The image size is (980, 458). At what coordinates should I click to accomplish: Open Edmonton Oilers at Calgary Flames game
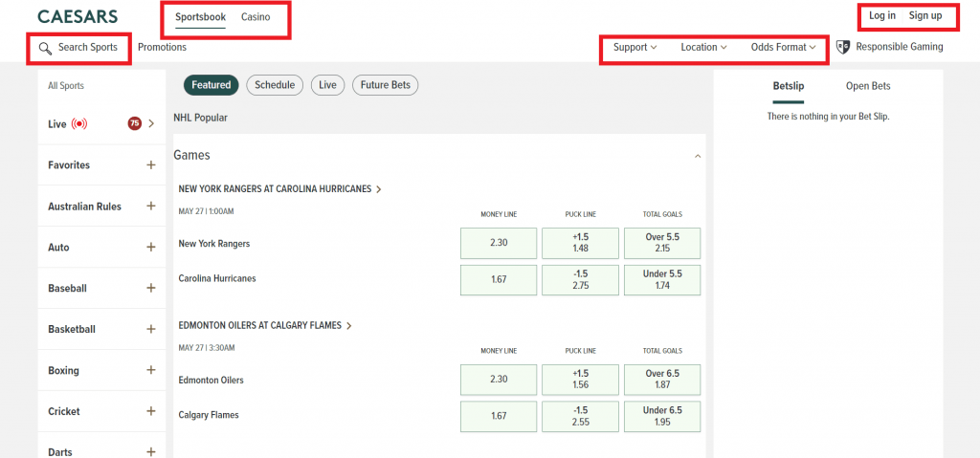(265, 325)
